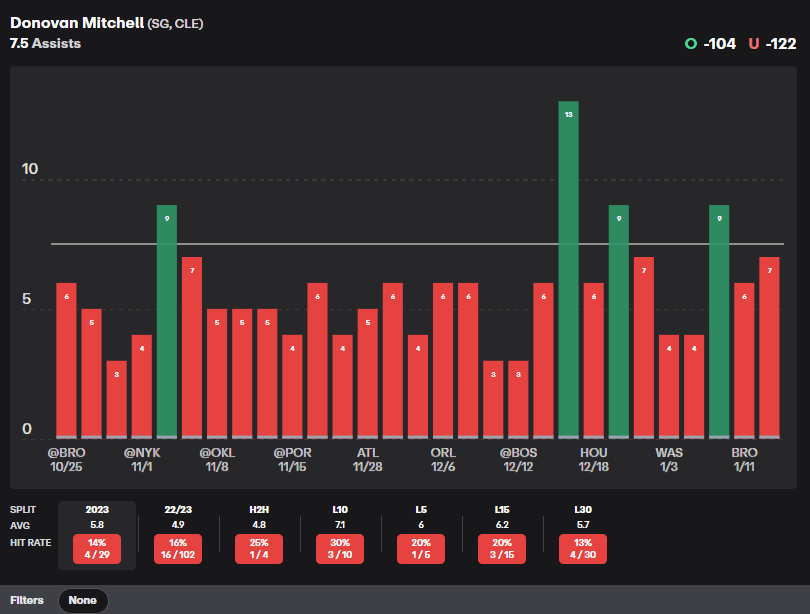Pick the 13% 4/30 hit rate badge
Image resolution: width=810 pixels, height=614 pixels.
click(583, 549)
